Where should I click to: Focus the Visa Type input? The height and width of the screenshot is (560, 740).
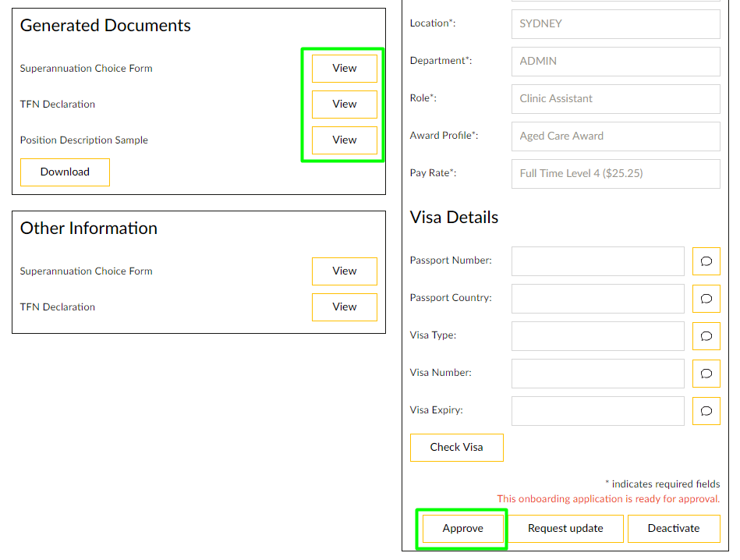pos(598,335)
